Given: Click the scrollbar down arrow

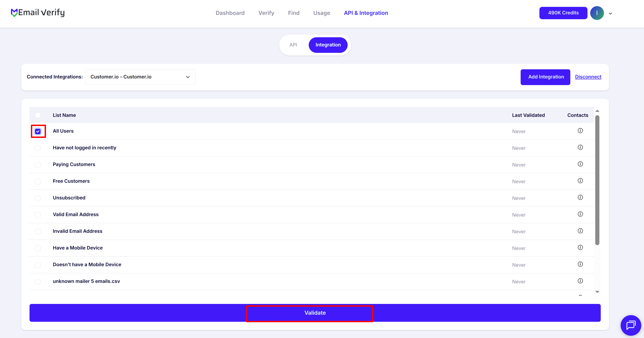Looking at the screenshot, I should [x=597, y=292].
